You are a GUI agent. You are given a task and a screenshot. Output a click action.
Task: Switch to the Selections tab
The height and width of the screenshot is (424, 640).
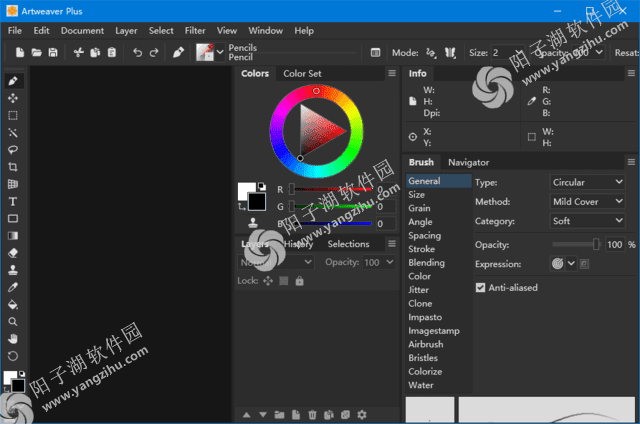(348, 244)
